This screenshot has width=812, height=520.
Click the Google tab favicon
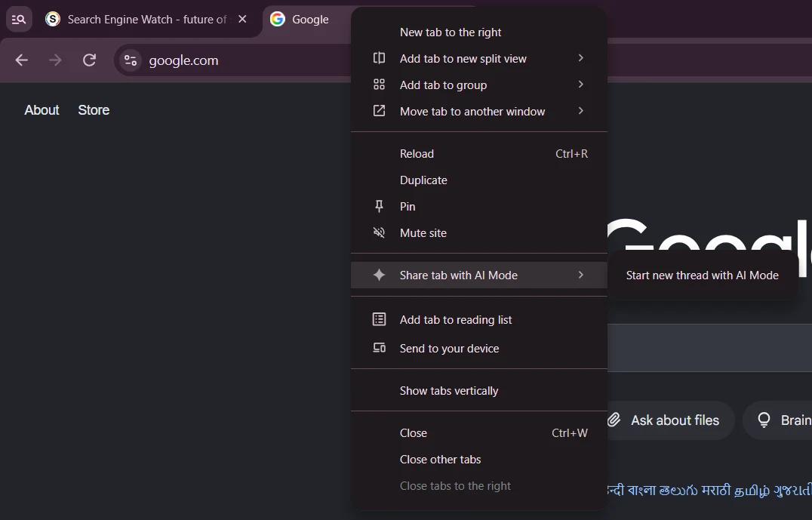[278, 19]
